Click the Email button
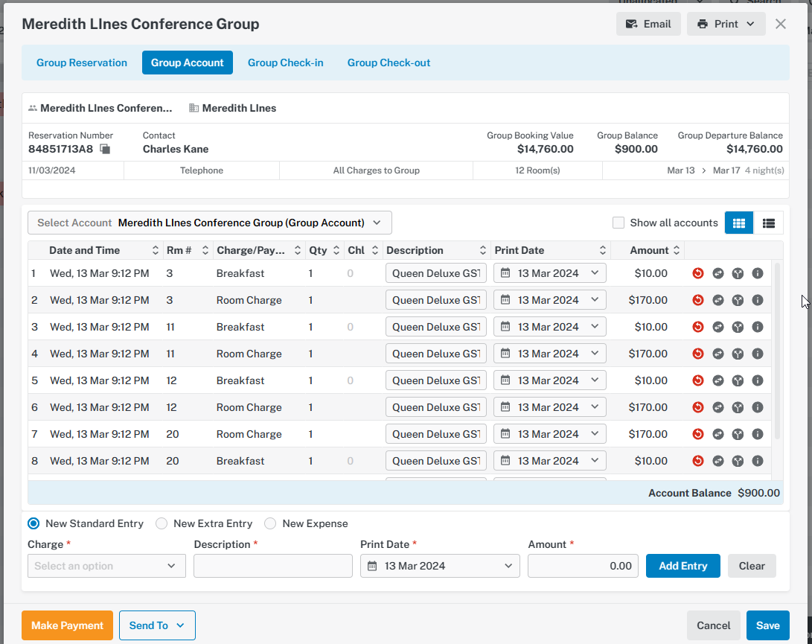Viewport: 812px width, 644px height. coord(648,25)
